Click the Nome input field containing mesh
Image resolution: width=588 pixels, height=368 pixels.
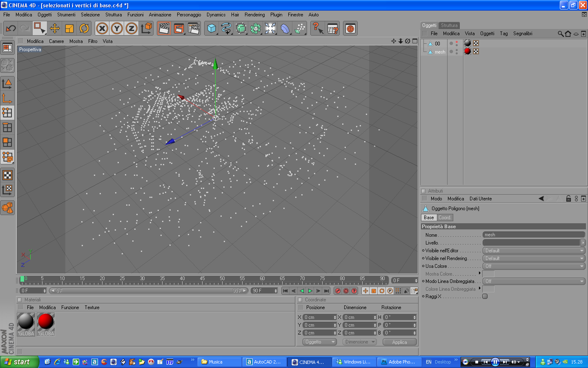click(x=534, y=235)
